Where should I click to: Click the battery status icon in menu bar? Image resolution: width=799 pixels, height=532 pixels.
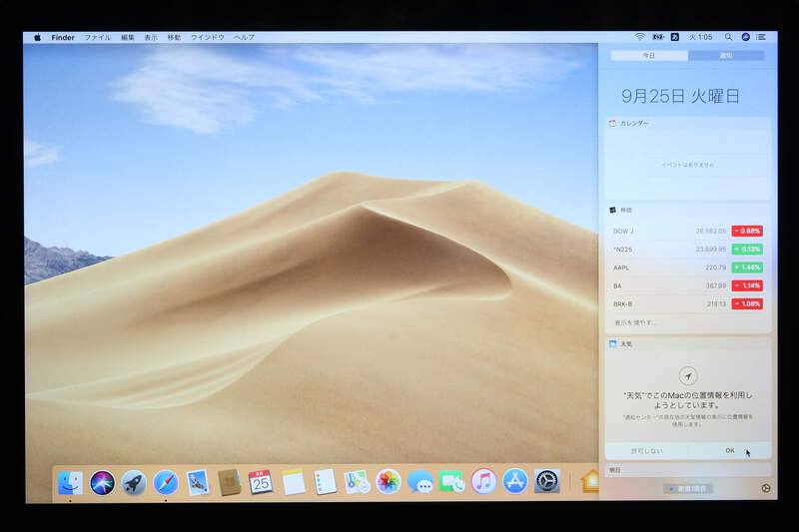click(658, 37)
